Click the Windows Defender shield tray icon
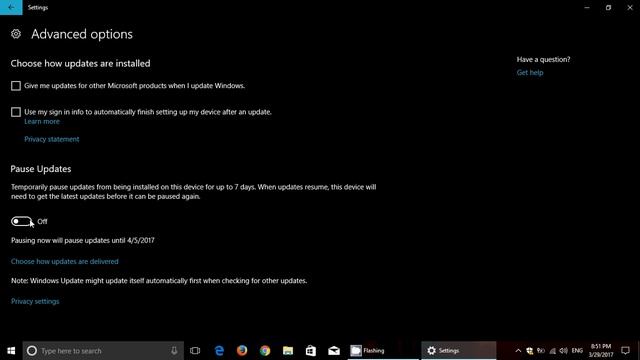 [x=530, y=351]
